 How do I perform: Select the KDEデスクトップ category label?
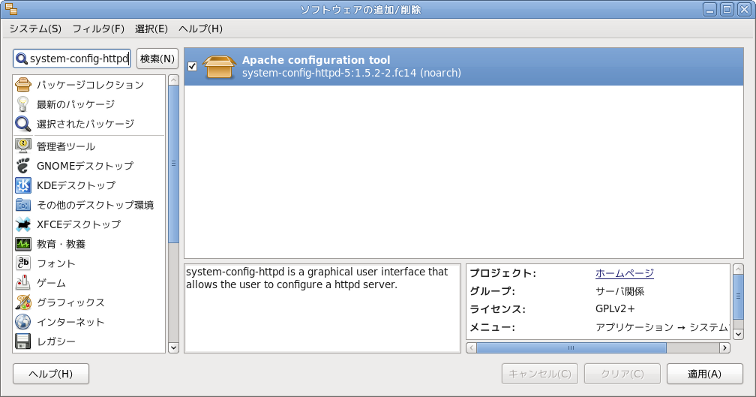(x=76, y=185)
